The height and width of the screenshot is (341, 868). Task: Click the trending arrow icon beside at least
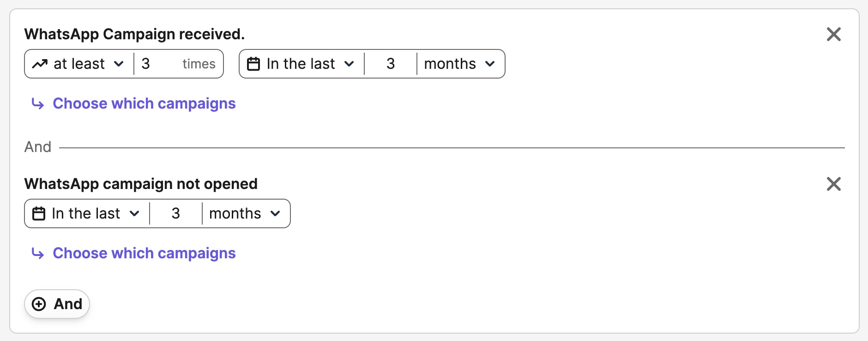click(x=40, y=64)
